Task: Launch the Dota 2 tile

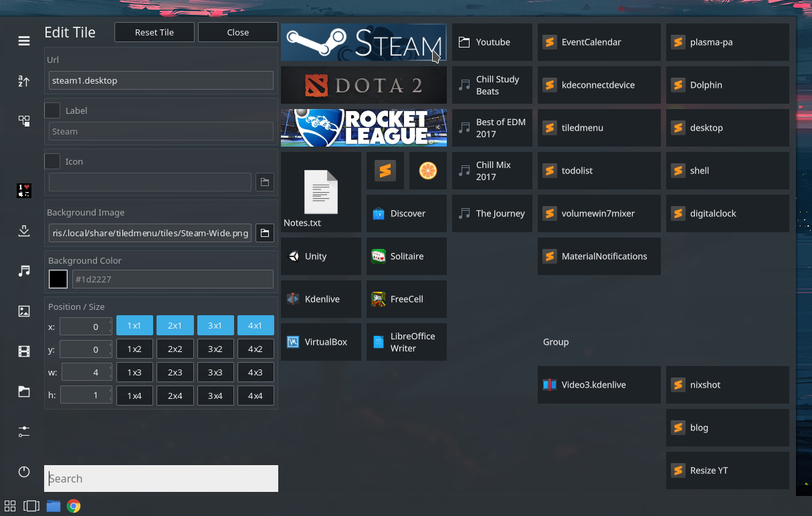Action: [x=364, y=85]
